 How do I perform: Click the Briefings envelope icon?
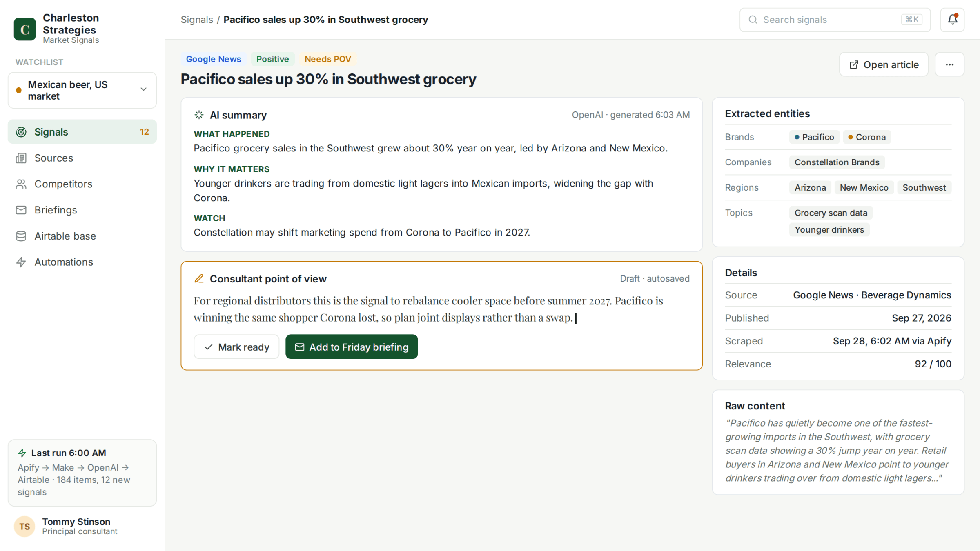21,210
